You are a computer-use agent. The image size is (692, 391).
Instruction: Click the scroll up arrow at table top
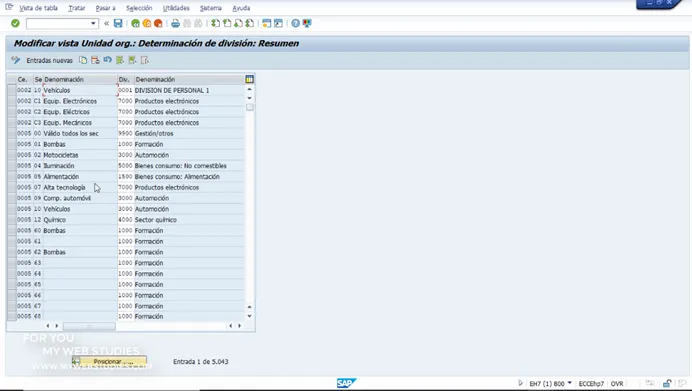(249, 89)
